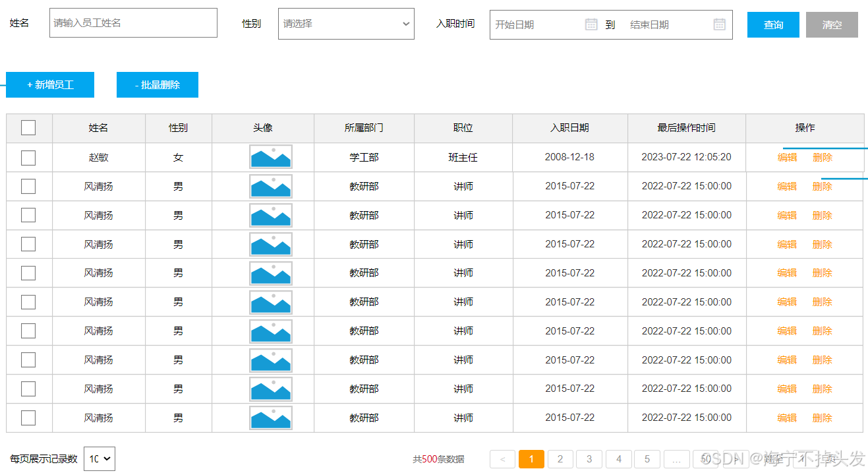Select hire date 2008-12-18
Screen dimensions: 868x473
pyautogui.click(x=569, y=157)
